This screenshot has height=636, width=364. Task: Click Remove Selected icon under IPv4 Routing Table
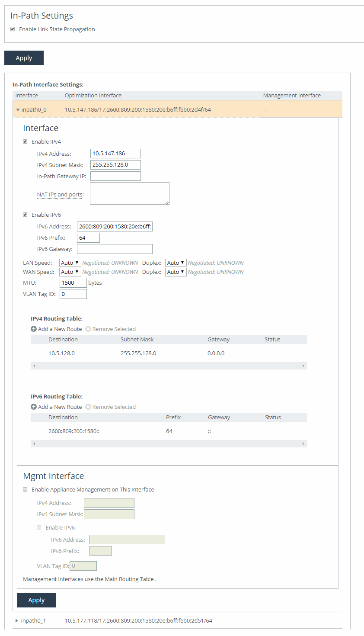click(x=88, y=329)
